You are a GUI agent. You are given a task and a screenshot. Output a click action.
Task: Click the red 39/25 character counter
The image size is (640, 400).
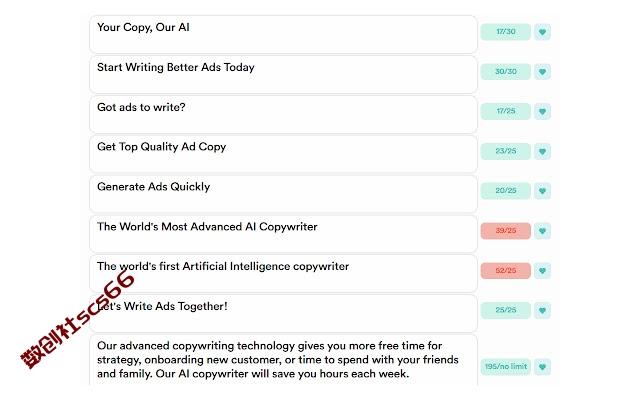point(506,231)
